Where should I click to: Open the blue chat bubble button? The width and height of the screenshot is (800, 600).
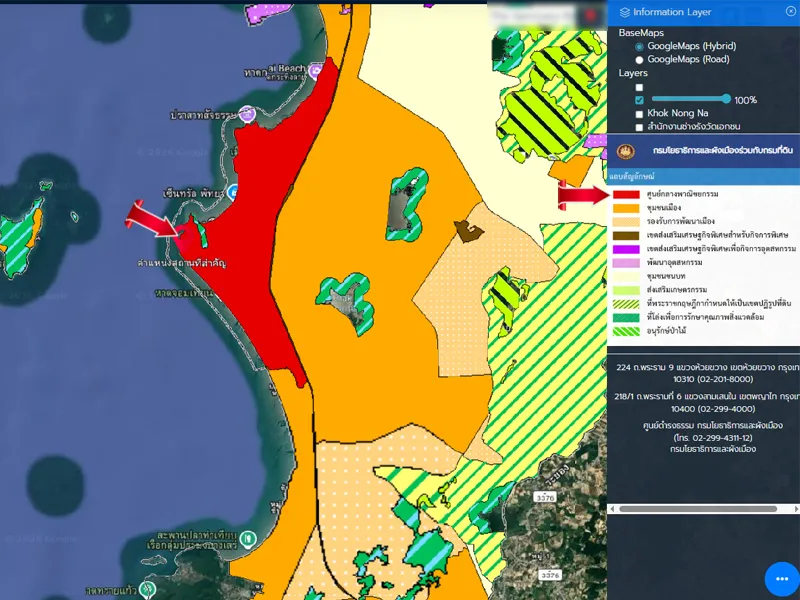(x=780, y=579)
